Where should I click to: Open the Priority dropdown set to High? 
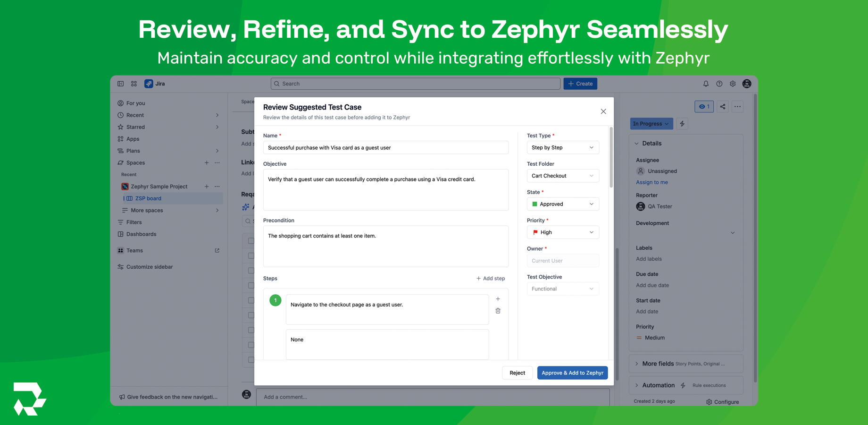coord(563,232)
